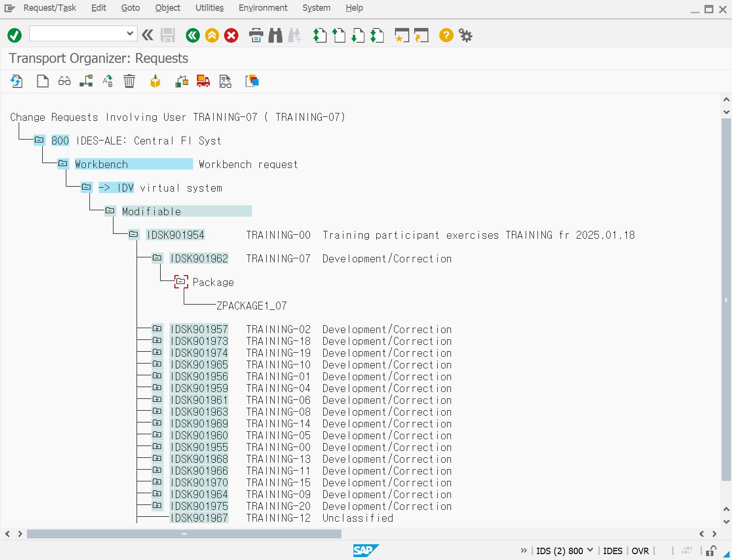The image size is (732, 560).
Task: Click the Display glasses icon
Action: pyautogui.click(x=64, y=81)
